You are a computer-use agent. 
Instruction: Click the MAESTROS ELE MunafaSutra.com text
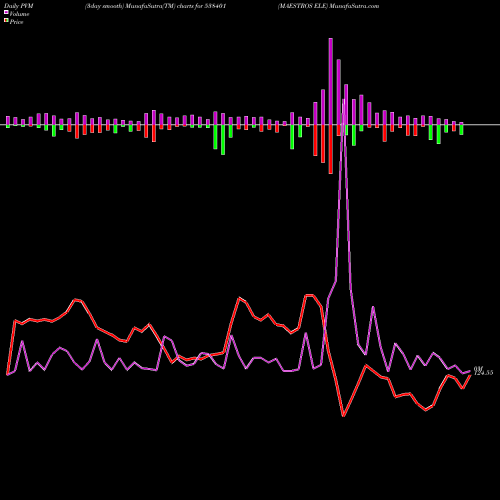[x=328, y=6]
